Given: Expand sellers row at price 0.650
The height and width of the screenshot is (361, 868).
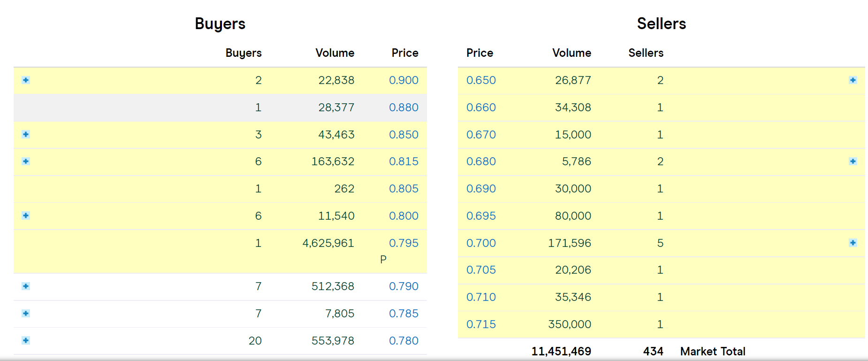Looking at the screenshot, I should pos(853,80).
